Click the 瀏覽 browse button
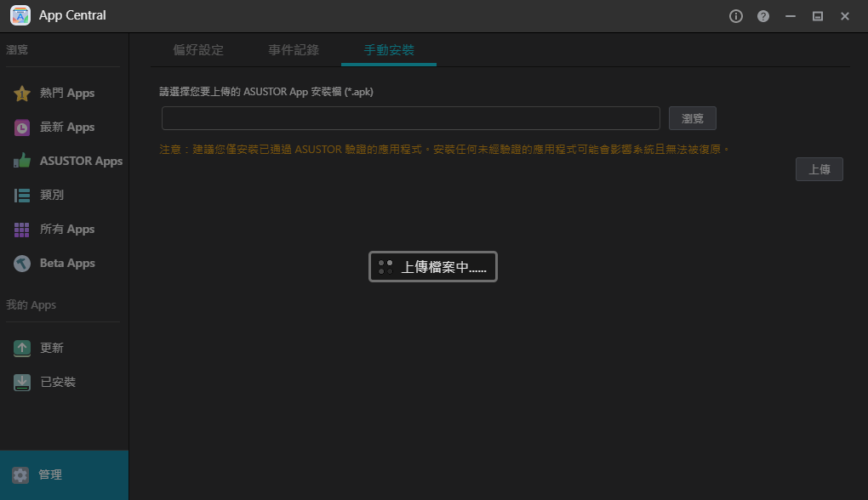The width and height of the screenshot is (868, 500). coord(692,118)
